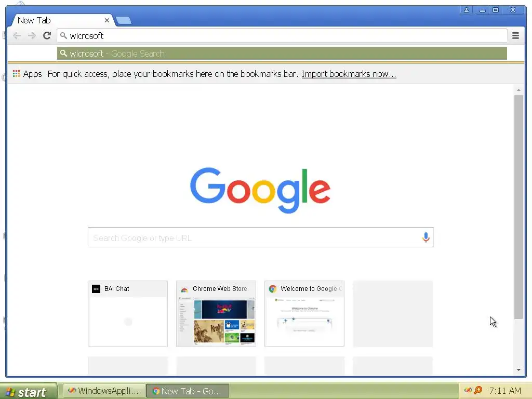Click the vertical scrollbar thumb
The height and width of the screenshot is (399, 532).
pos(518,207)
